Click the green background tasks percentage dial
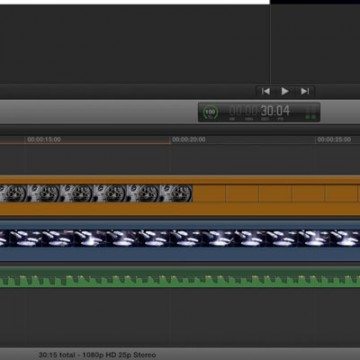Image resolution: width=360 pixels, height=360 pixels. click(x=210, y=112)
